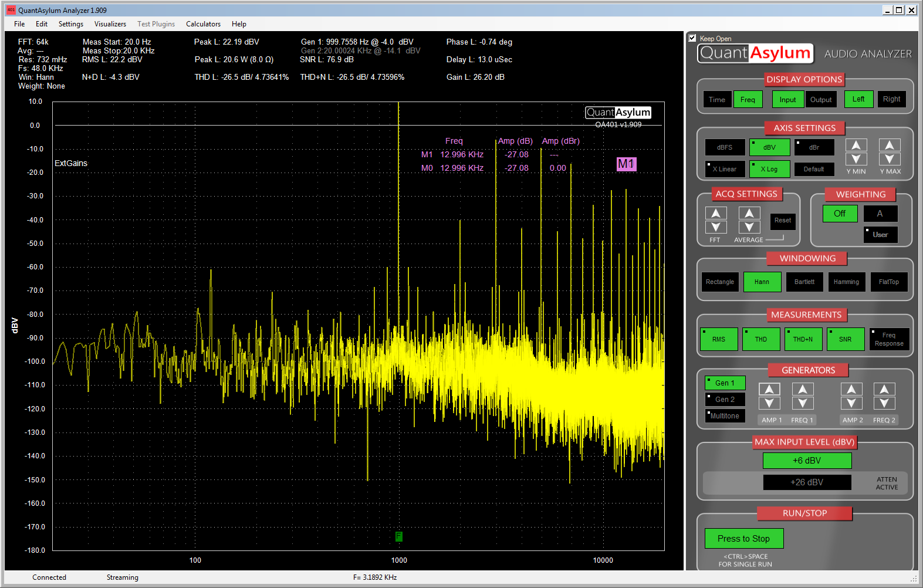Enable the Freq Response measurement
The height and width of the screenshot is (588, 923).
[889, 339]
